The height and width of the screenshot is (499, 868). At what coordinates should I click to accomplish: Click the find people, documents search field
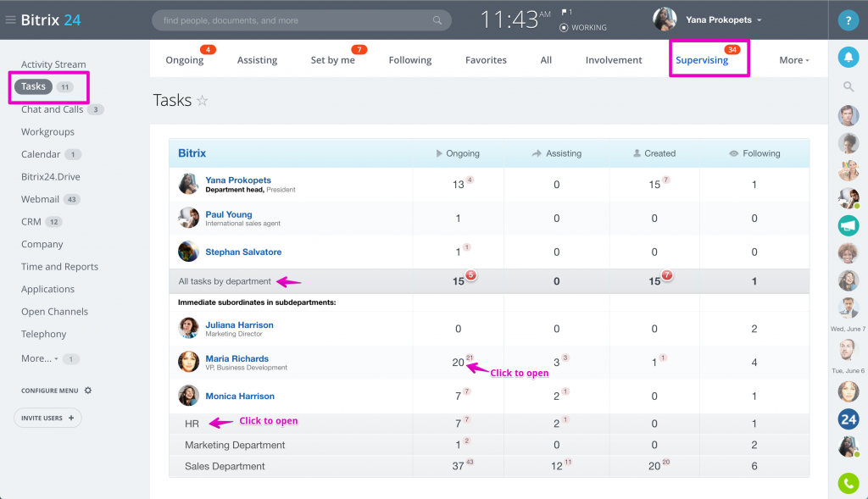(x=301, y=20)
